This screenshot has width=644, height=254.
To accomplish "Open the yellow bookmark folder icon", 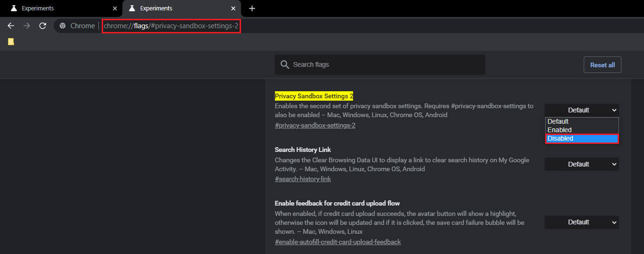I will click(11, 42).
